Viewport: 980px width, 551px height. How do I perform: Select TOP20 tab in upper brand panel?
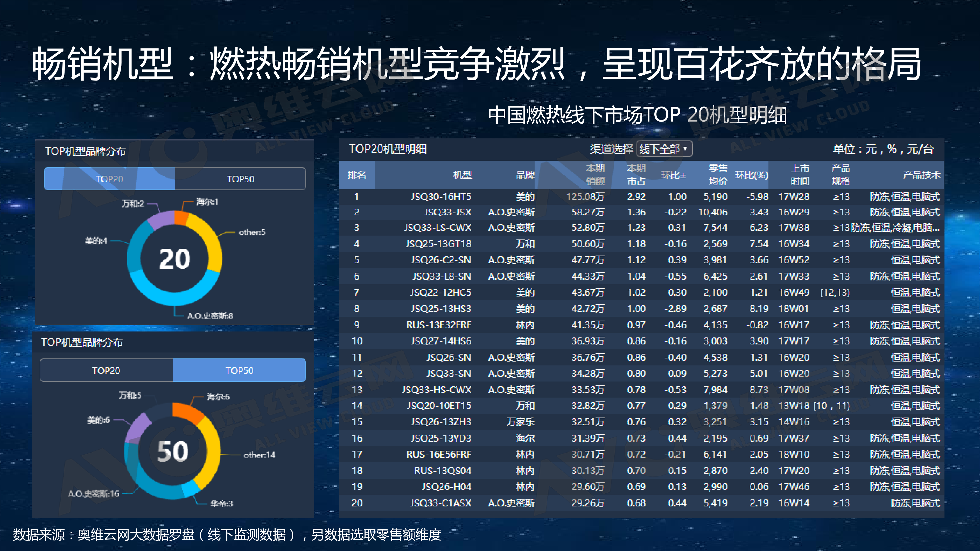click(x=110, y=179)
